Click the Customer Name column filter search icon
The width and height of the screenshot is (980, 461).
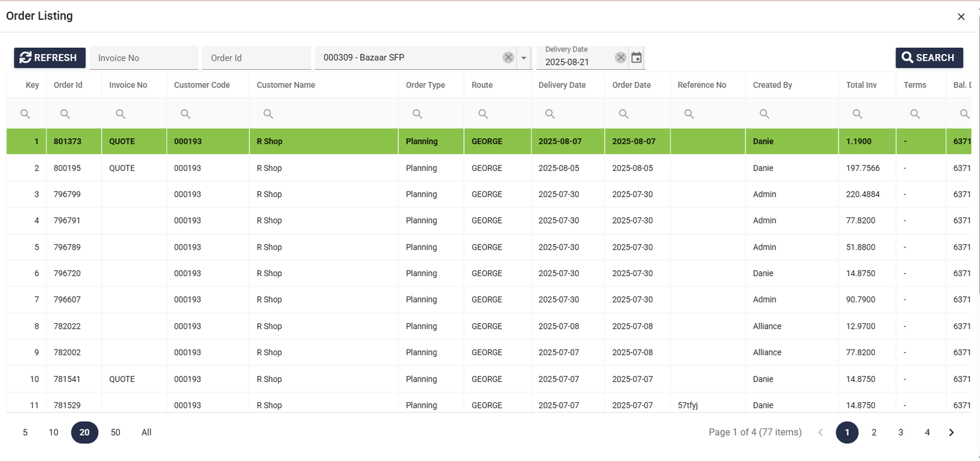coord(268,114)
